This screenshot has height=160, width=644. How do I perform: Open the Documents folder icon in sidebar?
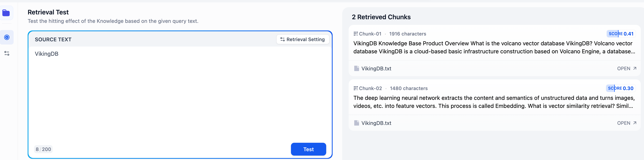click(x=6, y=13)
